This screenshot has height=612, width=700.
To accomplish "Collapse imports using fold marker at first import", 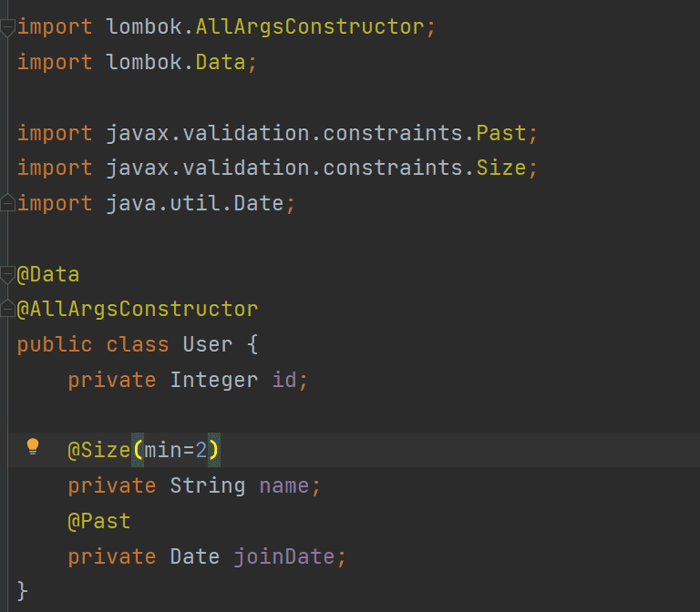I will pyautogui.click(x=7, y=27).
